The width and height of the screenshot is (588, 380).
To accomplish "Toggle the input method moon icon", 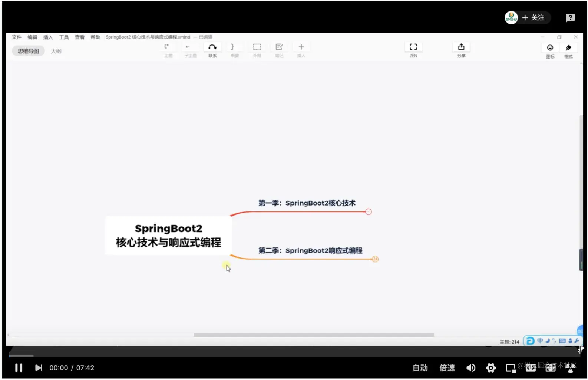I will (x=548, y=341).
